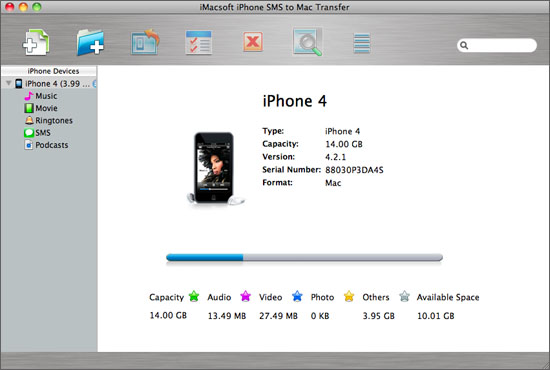Click the add folder toolbar icon
The image size is (550, 370).
tap(90, 43)
